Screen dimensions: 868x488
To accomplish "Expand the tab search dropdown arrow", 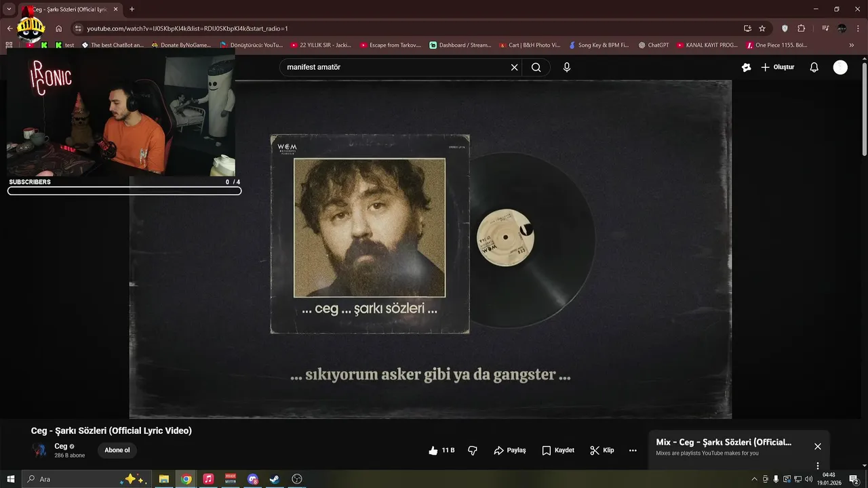I will [9, 9].
